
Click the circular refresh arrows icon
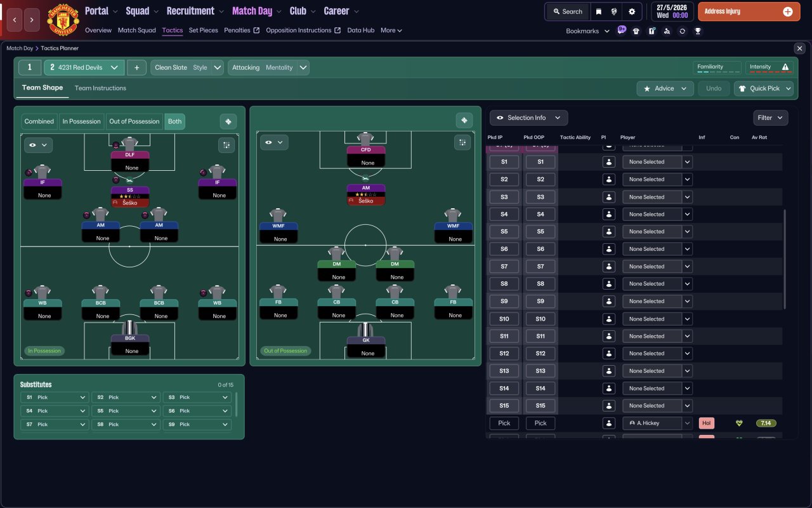click(682, 30)
